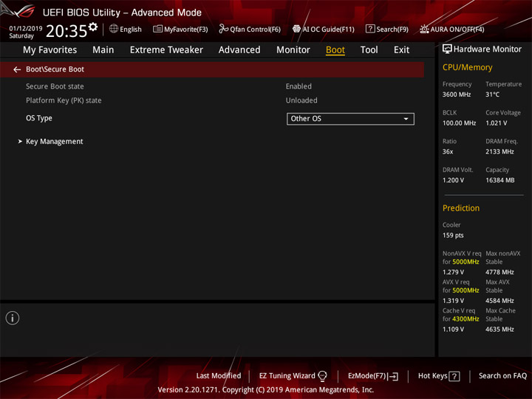
Task: Launch AI OC Guide(F11)
Action: pos(324,29)
